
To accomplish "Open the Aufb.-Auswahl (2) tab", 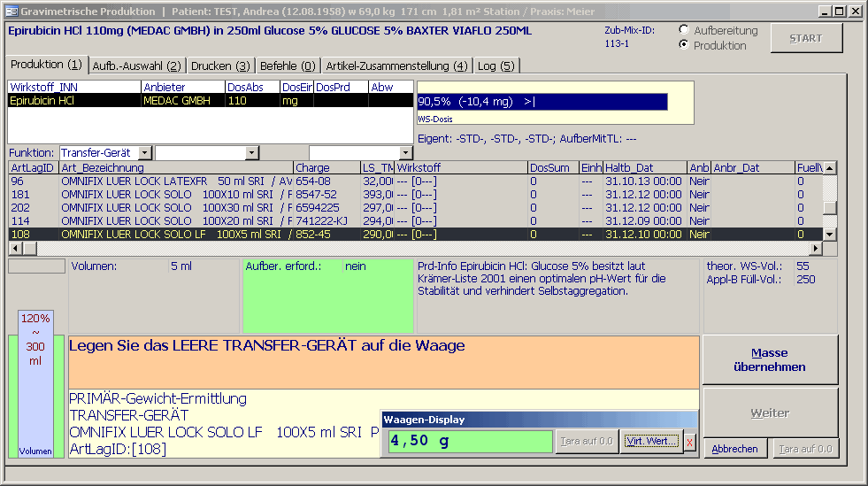I will 136,66.
